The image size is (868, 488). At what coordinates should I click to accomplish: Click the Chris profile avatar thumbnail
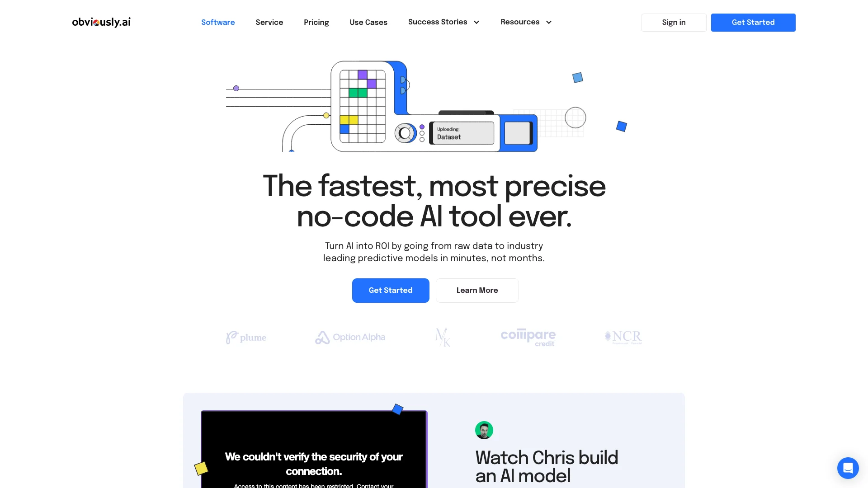click(484, 430)
